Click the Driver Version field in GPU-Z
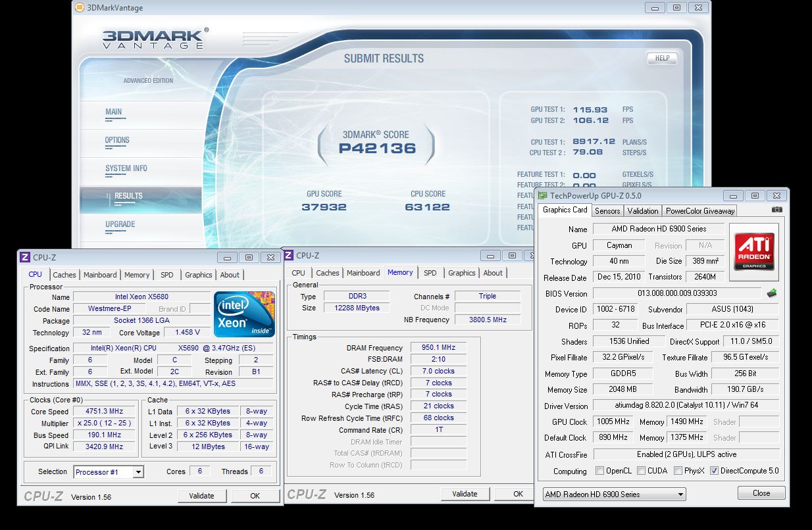 coord(686,406)
